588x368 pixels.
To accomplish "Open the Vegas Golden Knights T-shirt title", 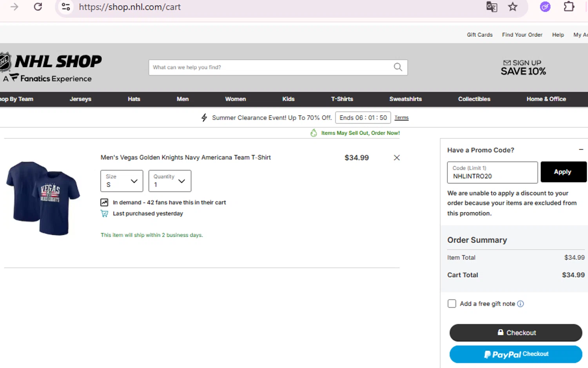I will [x=186, y=158].
